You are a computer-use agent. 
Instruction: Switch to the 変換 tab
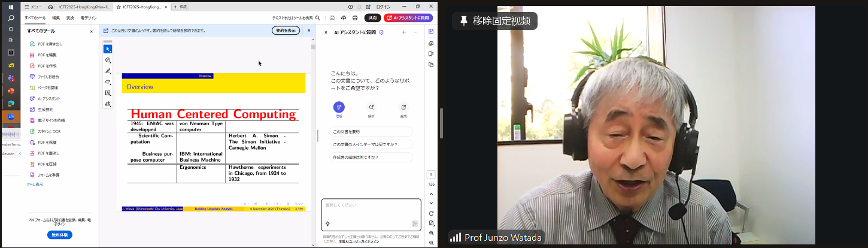point(70,18)
